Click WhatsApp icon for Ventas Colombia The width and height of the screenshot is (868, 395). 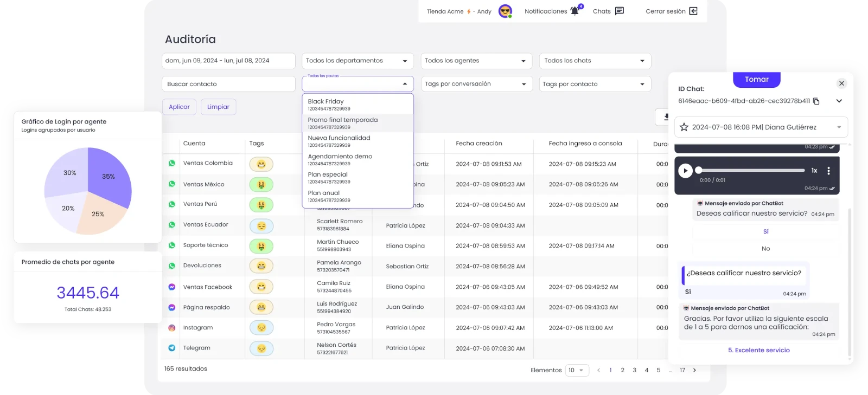(x=172, y=163)
